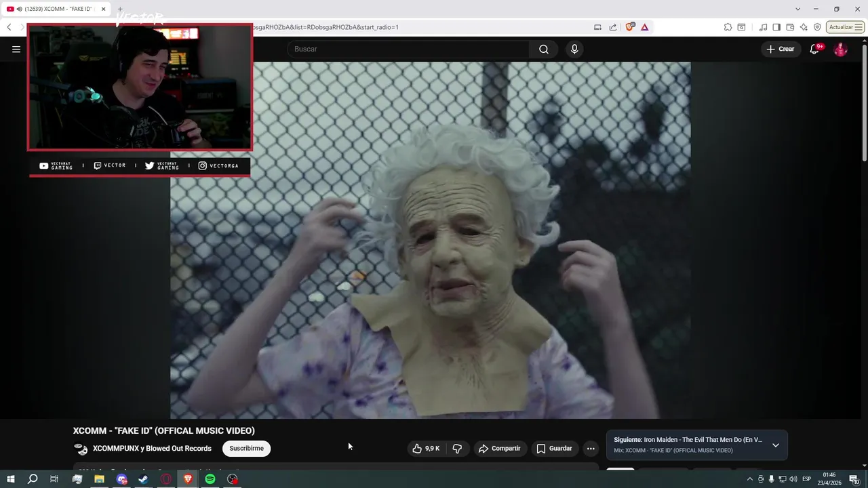Dislike the video with thumbs-down icon
The height and width of the screenshot is (488, 868).
tap(457, 449)
